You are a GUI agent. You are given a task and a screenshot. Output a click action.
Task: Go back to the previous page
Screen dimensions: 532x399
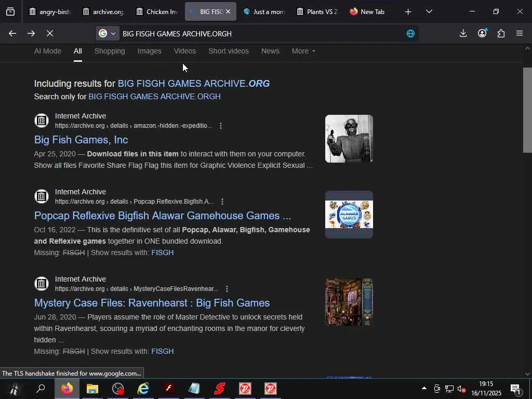(x=12, y=33)
